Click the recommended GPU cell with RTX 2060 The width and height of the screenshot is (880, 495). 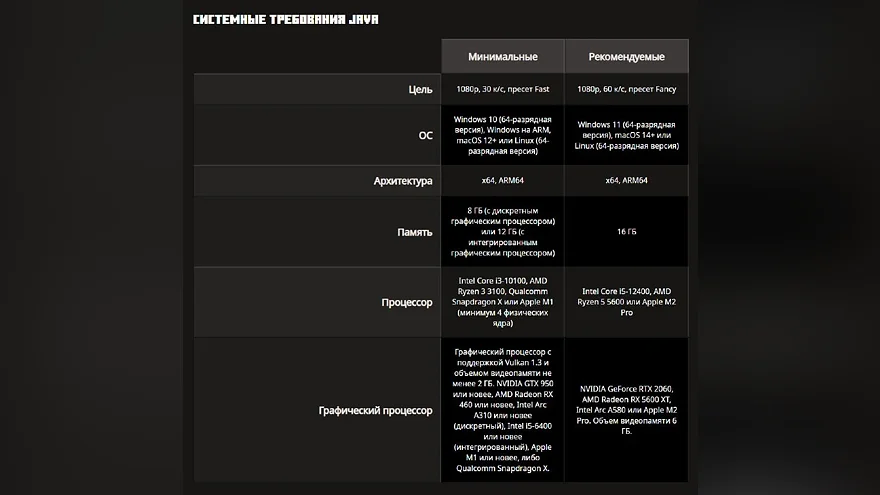coord(626,410)
